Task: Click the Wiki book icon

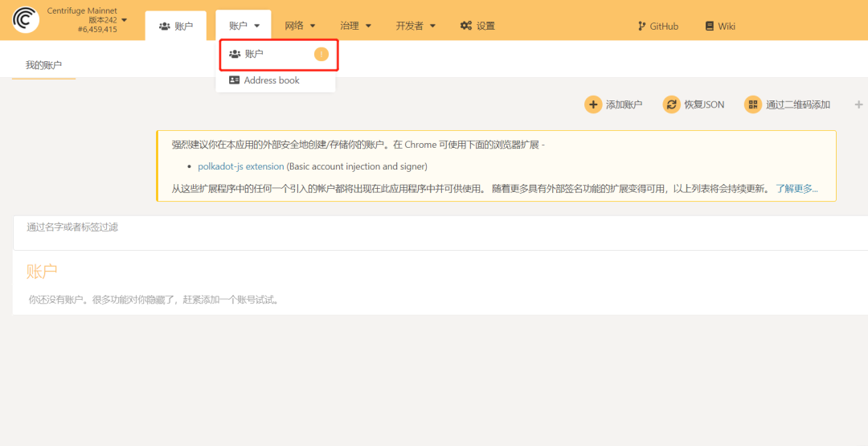Action: click(x=709, y=26)
